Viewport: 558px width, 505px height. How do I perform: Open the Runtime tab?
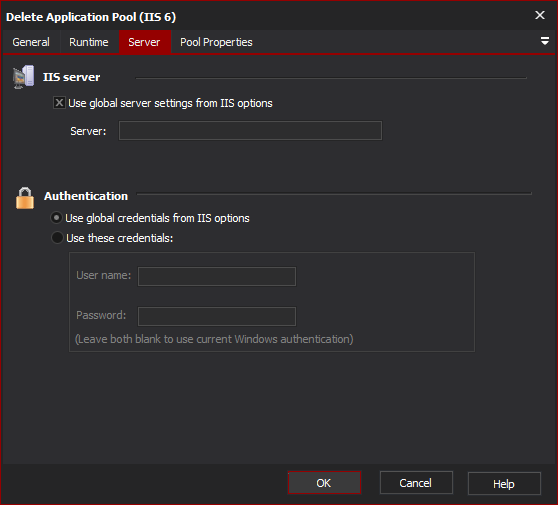[89, 42]
